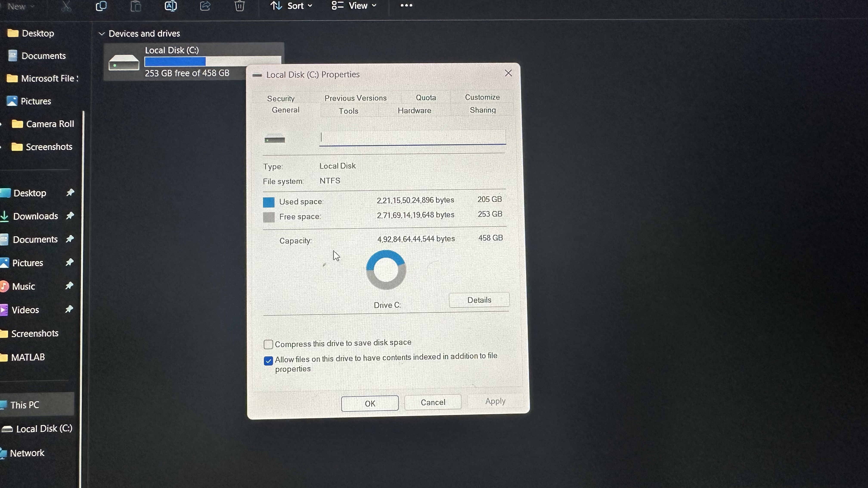The width and height of the screenshot is (868, 488).
Task: Click the Share icon in toolbar
Action: 205,6
